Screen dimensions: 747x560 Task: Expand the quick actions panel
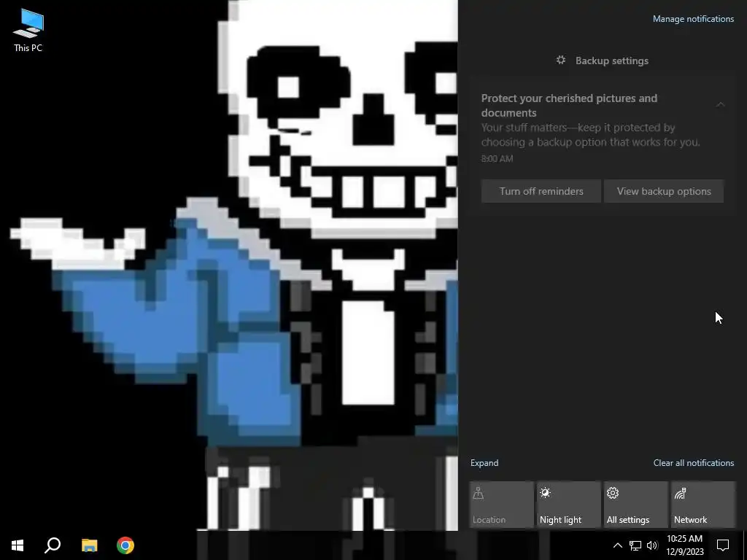tap(484, 463)
